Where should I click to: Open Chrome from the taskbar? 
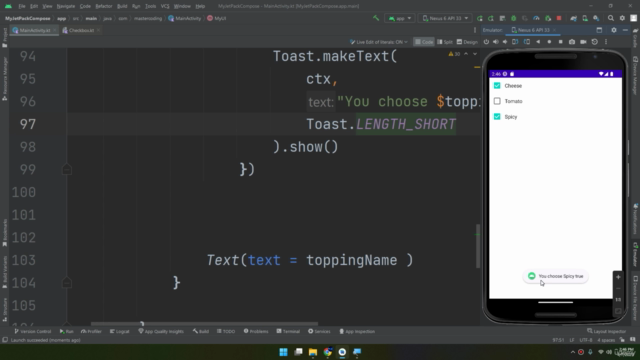[328, 352]
